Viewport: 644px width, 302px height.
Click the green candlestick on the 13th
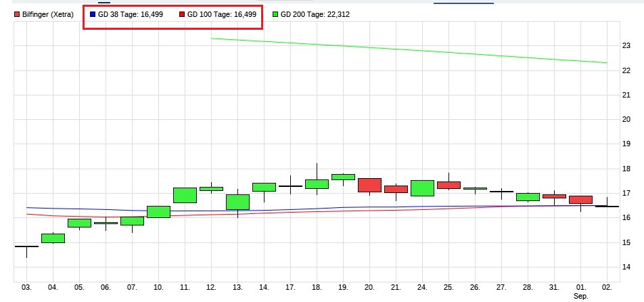tap(237, 202)
